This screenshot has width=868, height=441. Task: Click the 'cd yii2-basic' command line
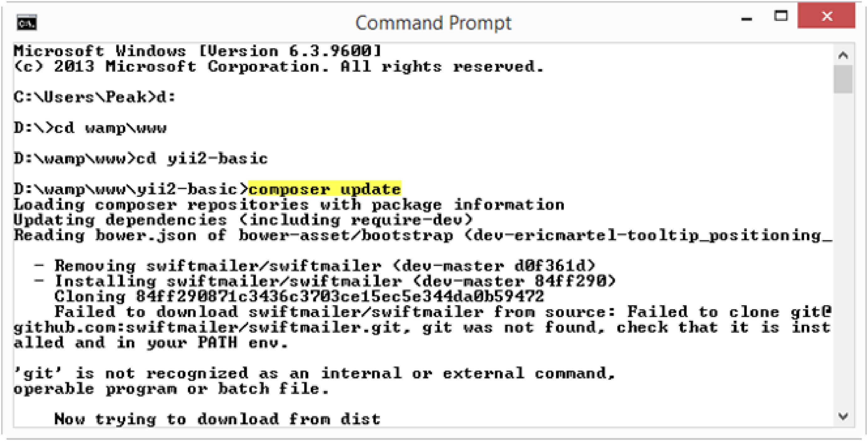[x=141, y=159]
